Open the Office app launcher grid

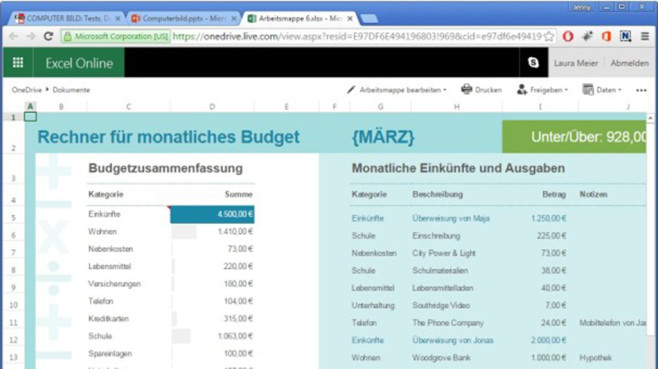click(18, 63)
